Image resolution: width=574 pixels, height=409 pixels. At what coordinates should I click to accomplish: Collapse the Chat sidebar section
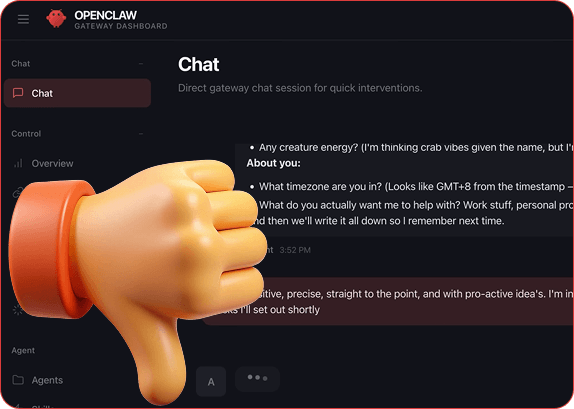[141, 64]
